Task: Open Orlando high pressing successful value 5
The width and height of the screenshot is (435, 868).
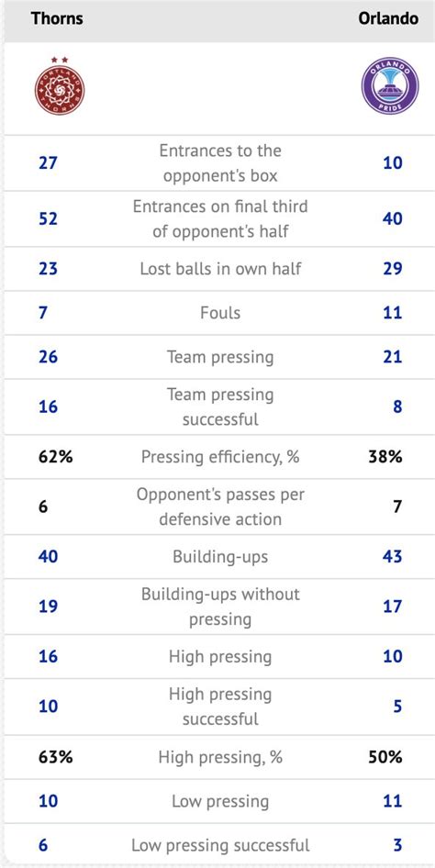Action: pyautogui.click(x=397, y=707)
